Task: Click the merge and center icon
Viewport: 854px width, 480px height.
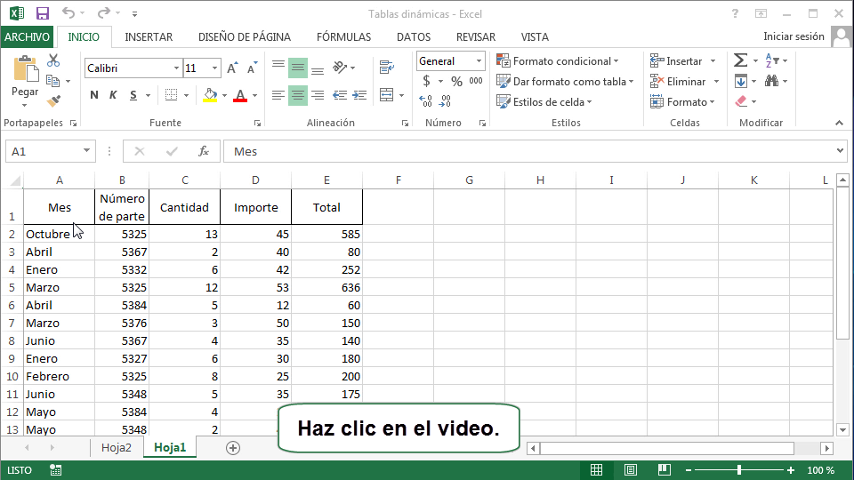Action: (387, 95)
